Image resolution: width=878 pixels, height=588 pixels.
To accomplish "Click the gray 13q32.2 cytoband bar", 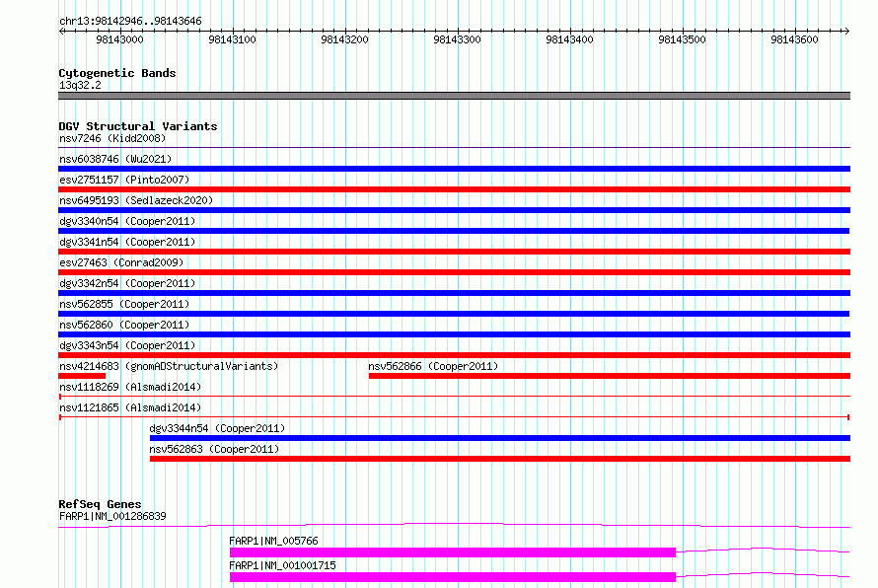I will [x=454, y=96].
